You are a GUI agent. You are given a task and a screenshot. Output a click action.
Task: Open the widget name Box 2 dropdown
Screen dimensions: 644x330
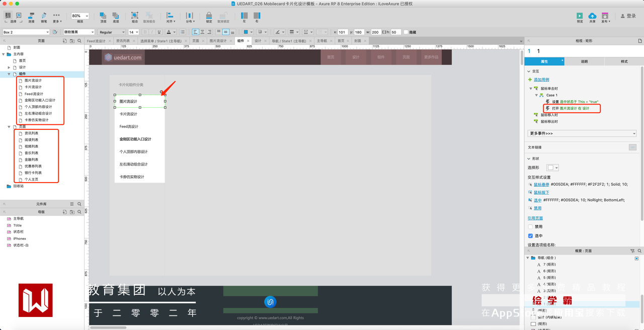(26, 32)
